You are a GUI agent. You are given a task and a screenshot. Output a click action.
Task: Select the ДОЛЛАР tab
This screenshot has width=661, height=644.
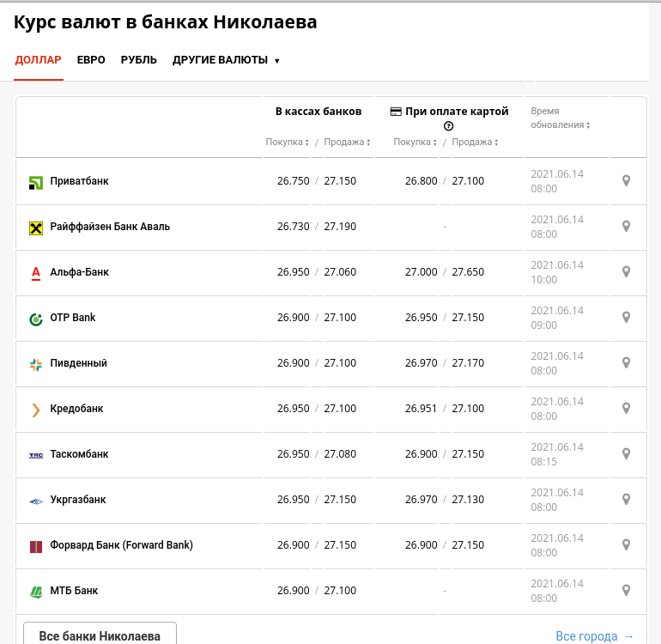(x=39, y=60)
